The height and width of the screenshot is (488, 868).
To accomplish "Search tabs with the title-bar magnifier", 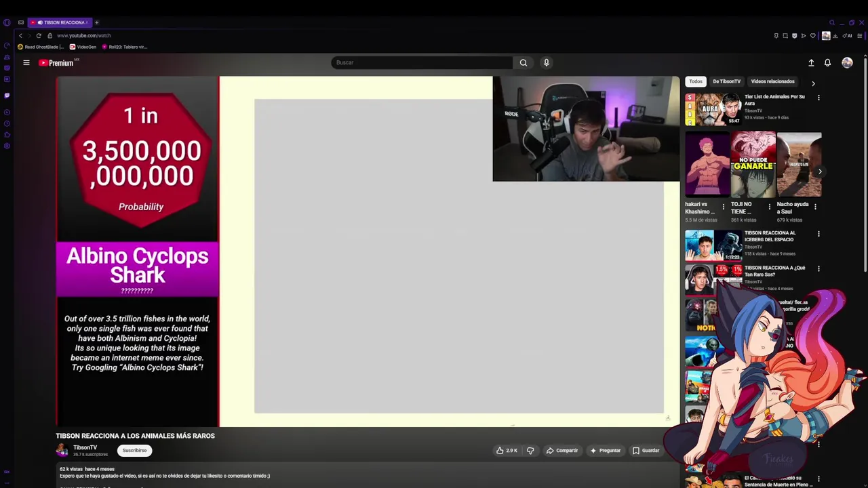I will (832, 22).
